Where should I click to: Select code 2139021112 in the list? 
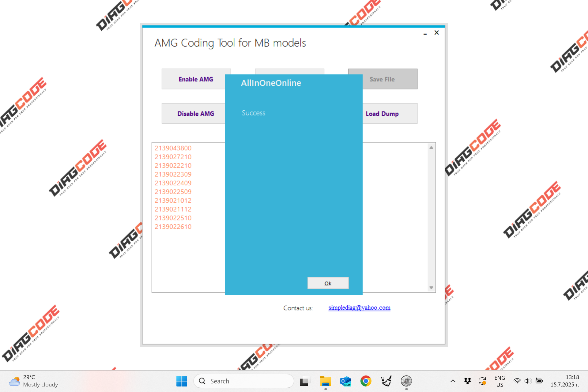173,209
